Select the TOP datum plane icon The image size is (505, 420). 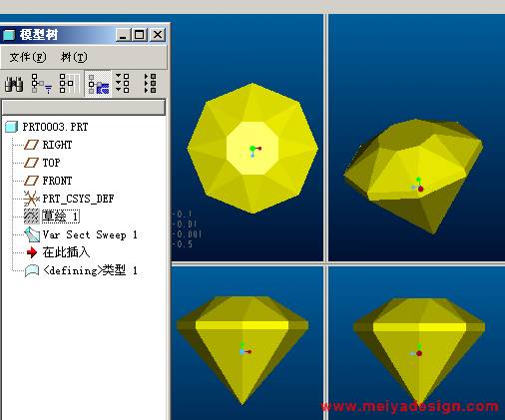click(32, 163)
